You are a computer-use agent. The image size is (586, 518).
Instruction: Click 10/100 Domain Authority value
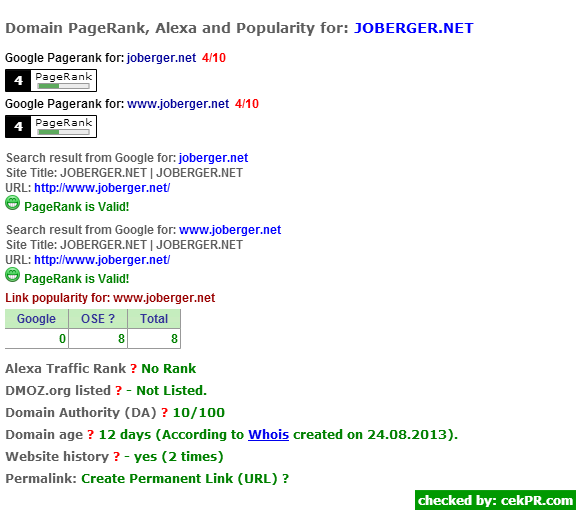[x=198, y=413]
